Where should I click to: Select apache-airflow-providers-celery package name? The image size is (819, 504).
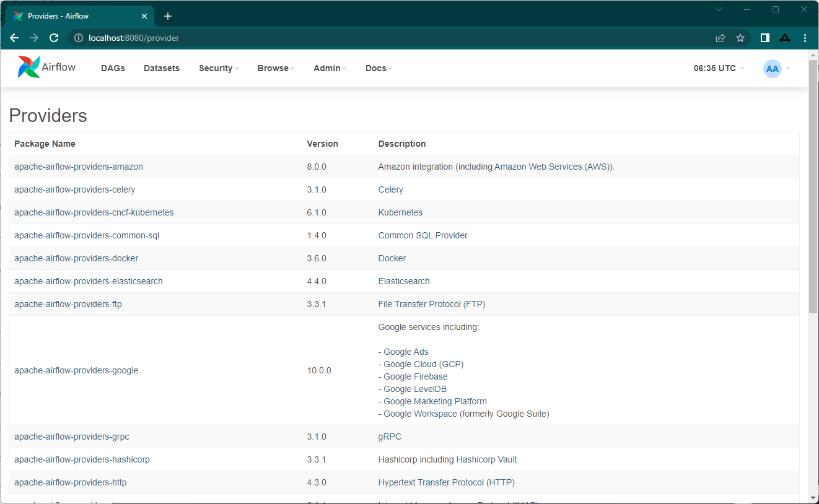click(x=75, y=189)
